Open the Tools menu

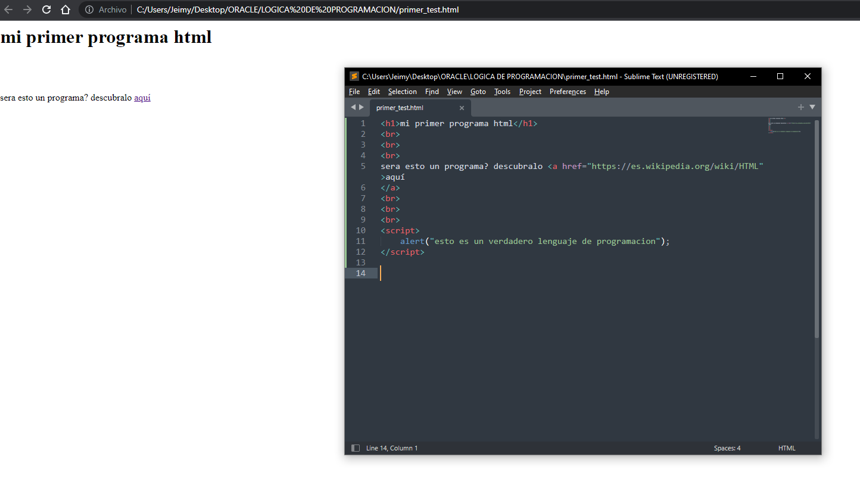pyautogui.click(x=502, y=92)
